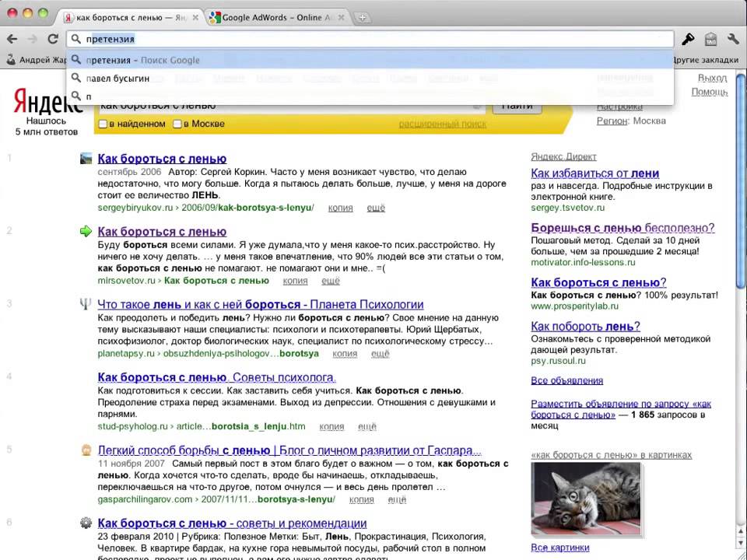Open the 'Другие закладки' bookmarks folder
The image size is (747, 560).
[706, 60]
